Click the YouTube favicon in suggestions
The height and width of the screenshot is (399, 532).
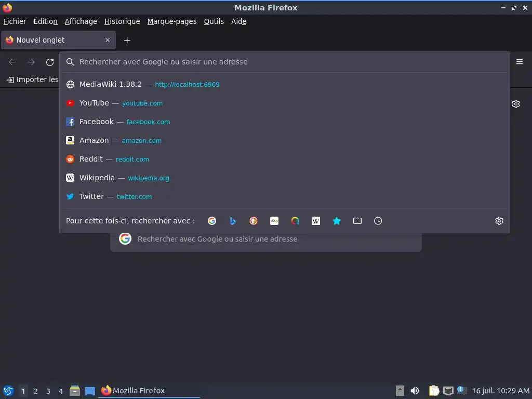click(x=70, y=103)
